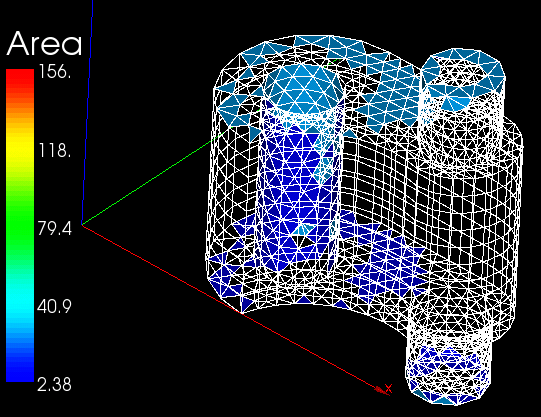Select the light blue top of the inner cylinder

point(304,88)
